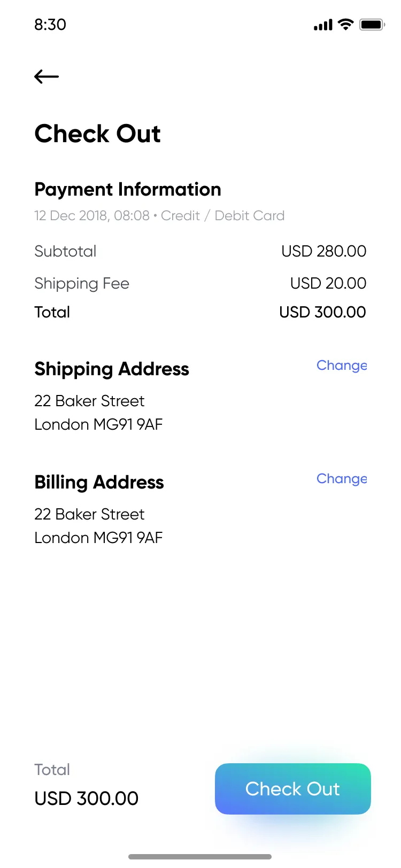Tap the 8:30 status bar clock
Viewport: 401px width, 868px height.
pyautogui.click(x=50, y=25)
